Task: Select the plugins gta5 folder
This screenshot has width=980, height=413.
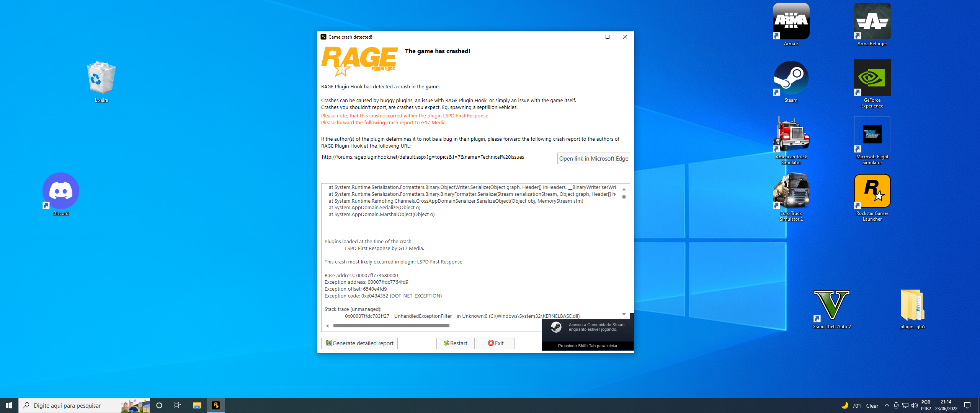Action: [913, 305]
